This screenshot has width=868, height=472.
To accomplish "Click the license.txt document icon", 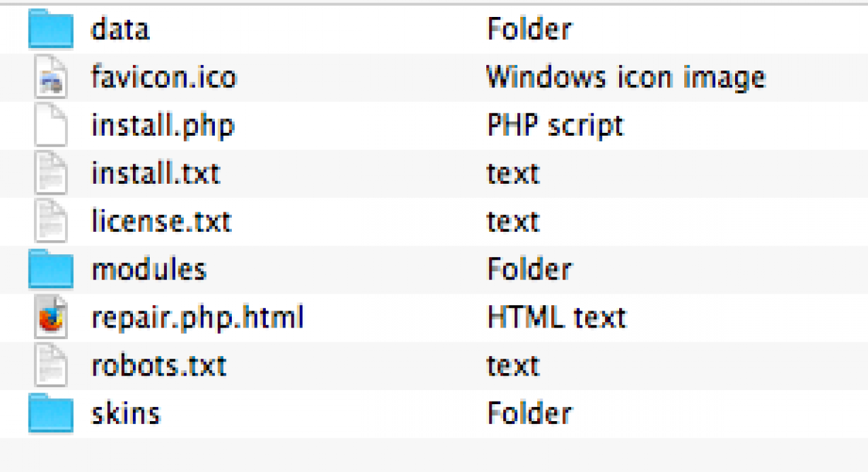I will click(51, 222).
